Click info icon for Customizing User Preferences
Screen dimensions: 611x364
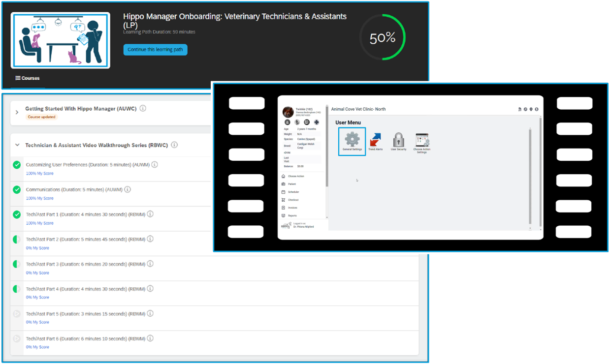(155, 165)
